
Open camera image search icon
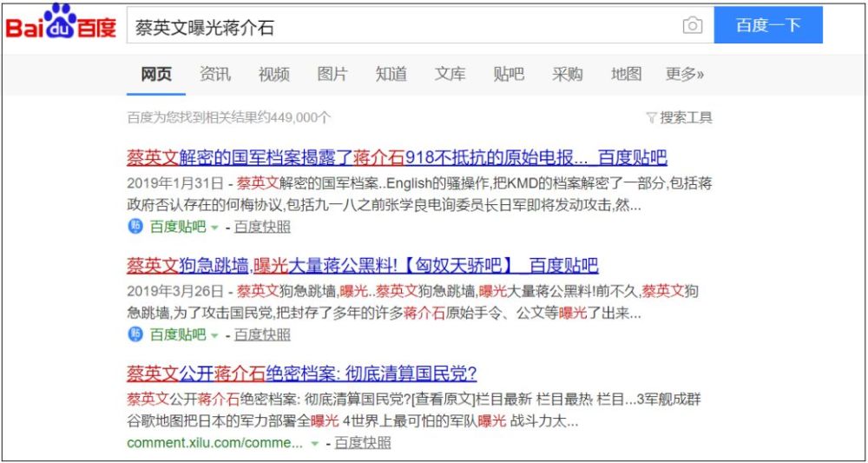[x=693, y=25]
